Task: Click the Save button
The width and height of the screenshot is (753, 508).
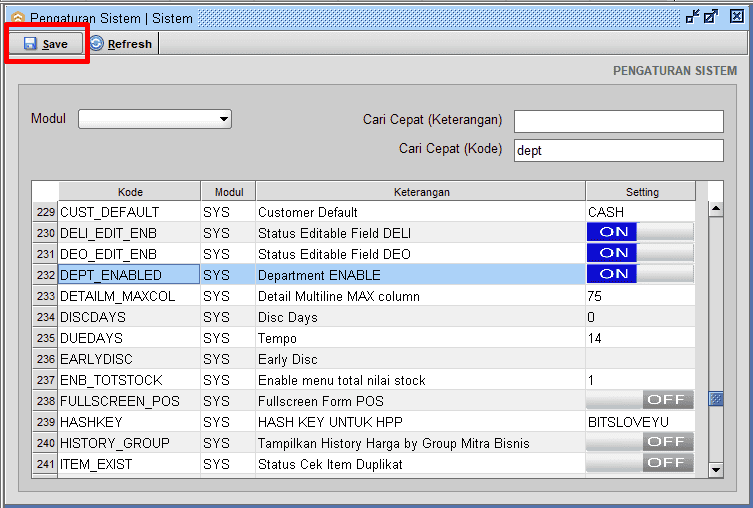Action: tap(47, 44)
